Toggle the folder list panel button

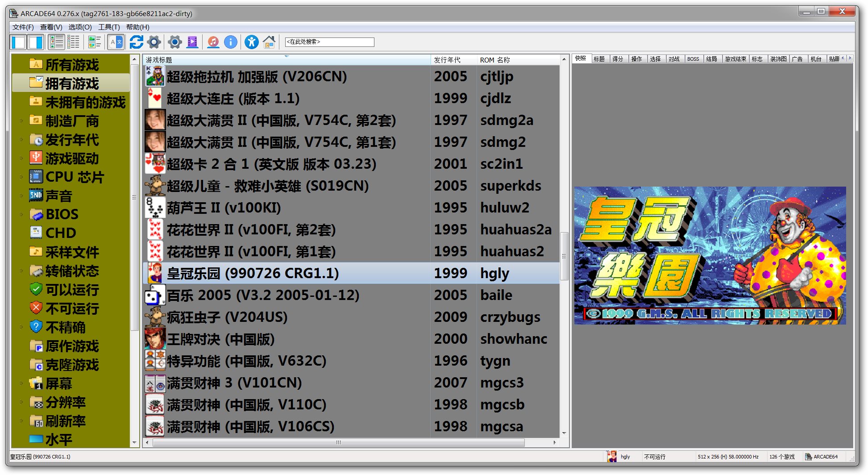tap(18, 42)
